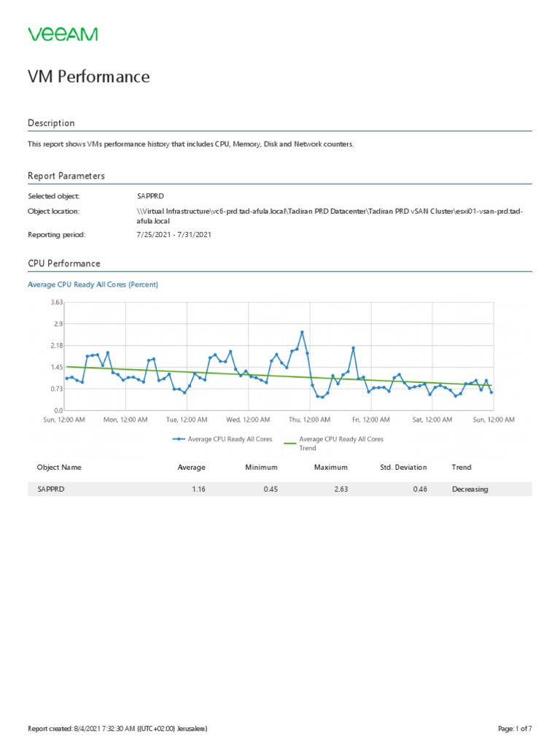560x747 pixels.
Task: Click the VM Performance title
Action: pyautogui.click(x=89, y=77)
